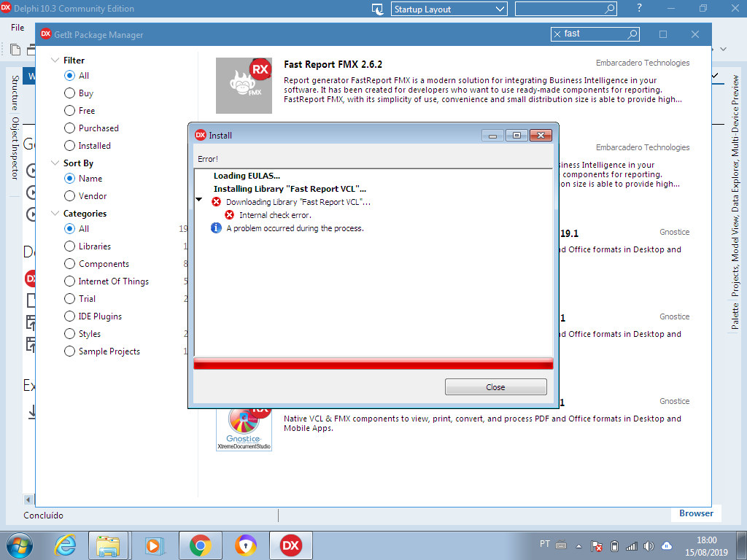Open the toolbar overflow chevron at right
This screenshot has width=747, height=560.
723,49
